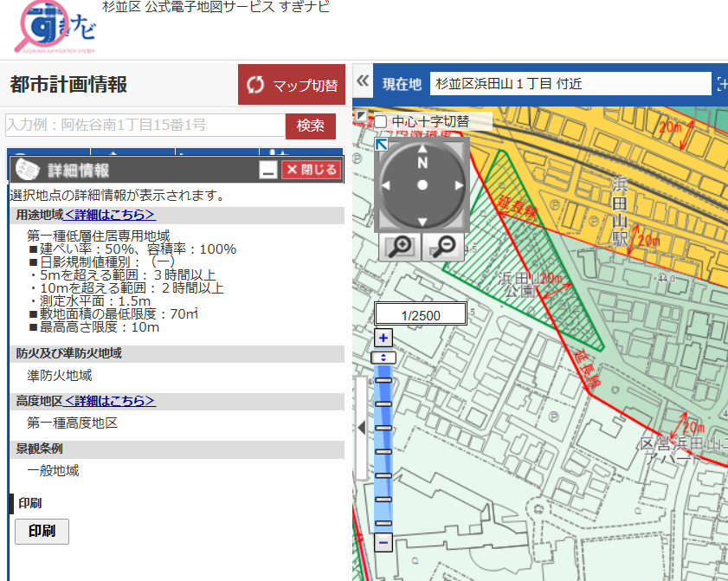Screen dimensions: 728x581
Task: Pan map south with compass down arrow
Action: 422,220
